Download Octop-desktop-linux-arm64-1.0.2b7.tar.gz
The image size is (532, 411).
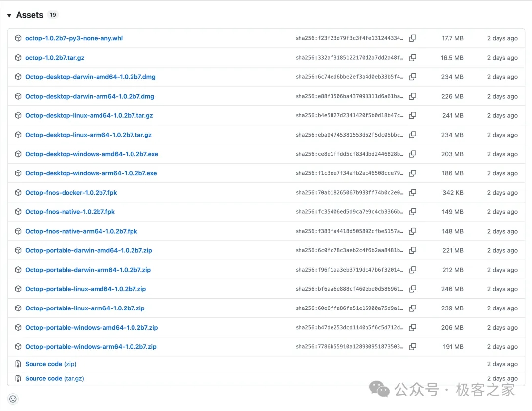coord(88,135)
